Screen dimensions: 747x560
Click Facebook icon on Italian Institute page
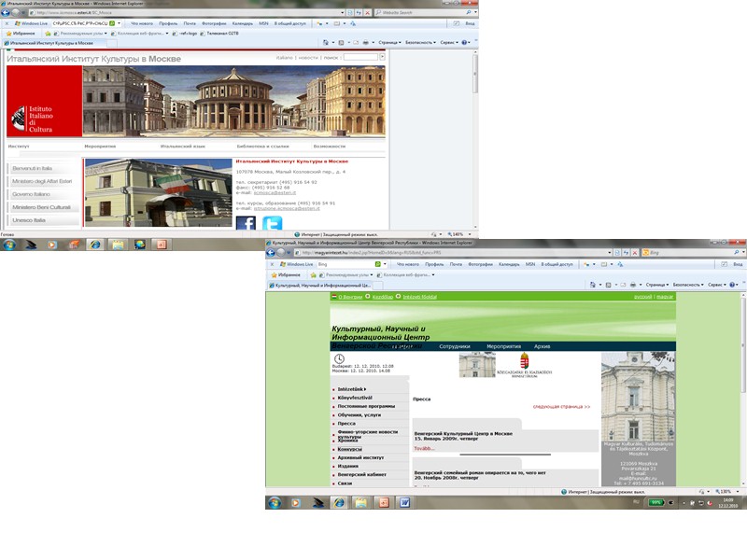(246, 223)
